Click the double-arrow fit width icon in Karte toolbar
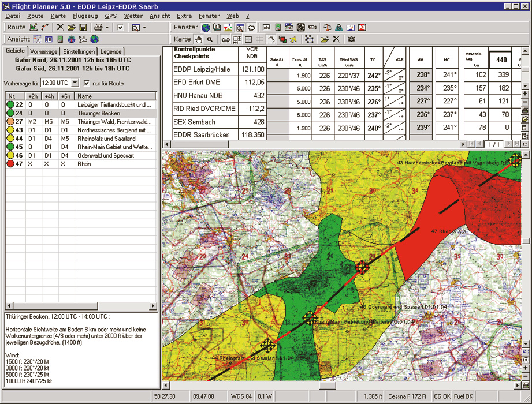The image size is (532, 404). pyautogui.click(x=225, y=40)
